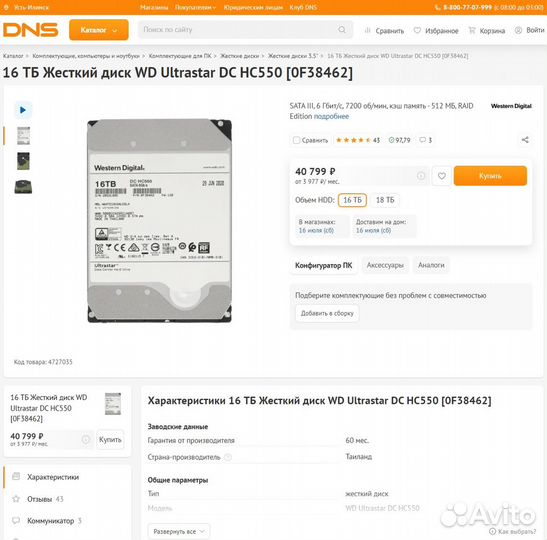Screen dimensions: 547x540
Task: Switch to Аналоги tab
Action: pos(431,265)
